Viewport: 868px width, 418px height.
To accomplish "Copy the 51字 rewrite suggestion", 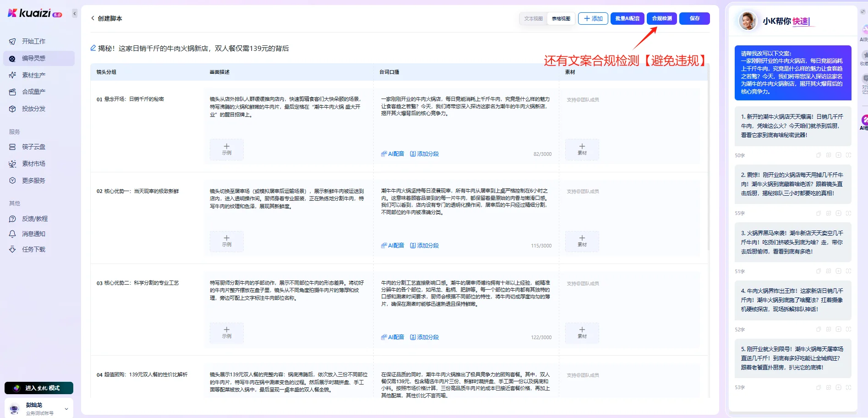I will coord(819,271).
